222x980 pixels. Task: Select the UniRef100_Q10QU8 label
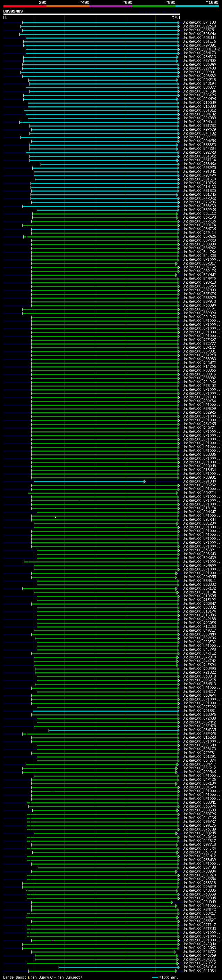[199, 106]
